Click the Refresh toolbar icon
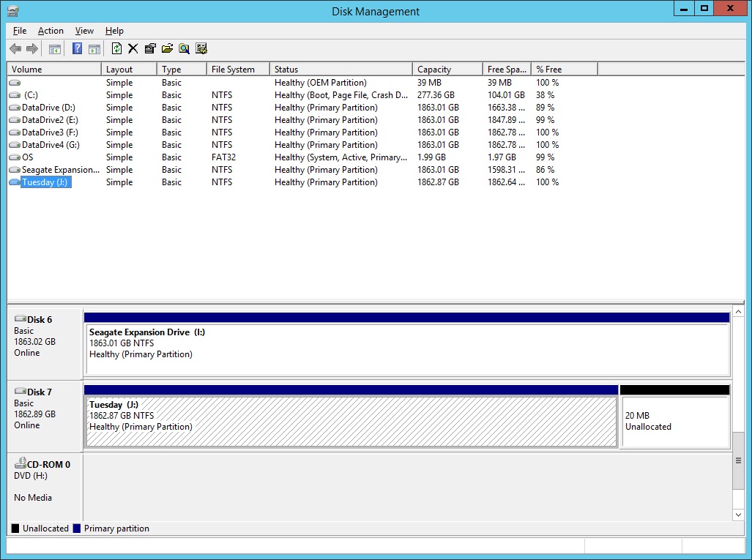 [x=117, y=48]
